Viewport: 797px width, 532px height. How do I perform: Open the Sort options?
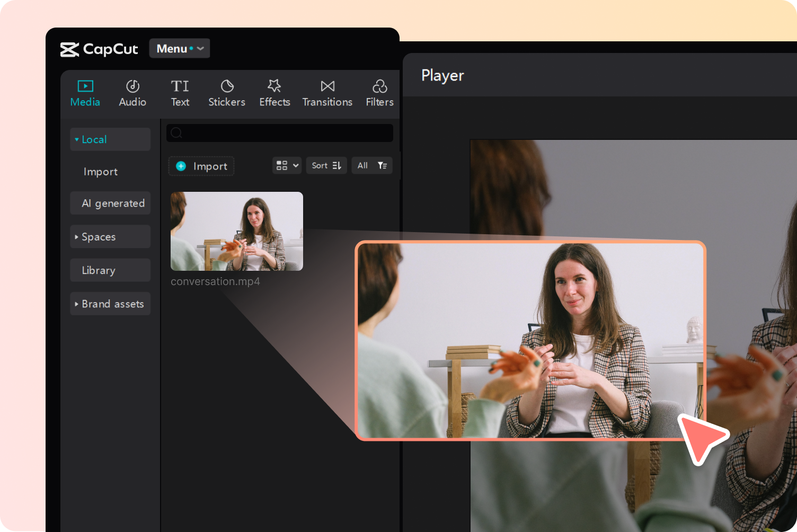pyautogui.click(x=326, y=165)
